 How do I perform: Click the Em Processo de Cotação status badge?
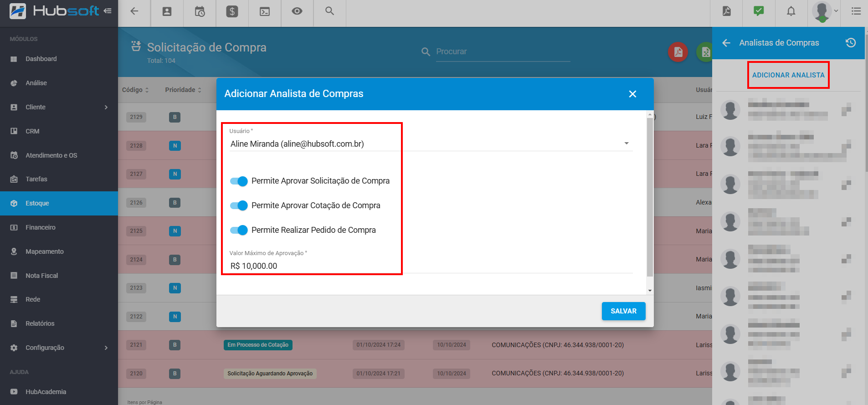(x=258, y=345)
